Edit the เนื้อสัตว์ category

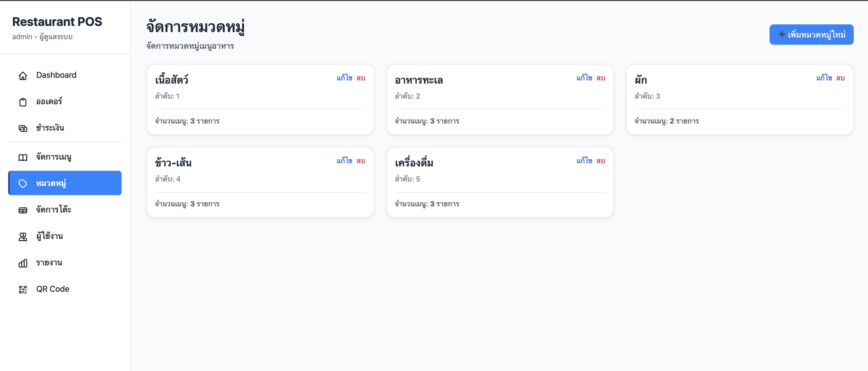coord(344,78)
